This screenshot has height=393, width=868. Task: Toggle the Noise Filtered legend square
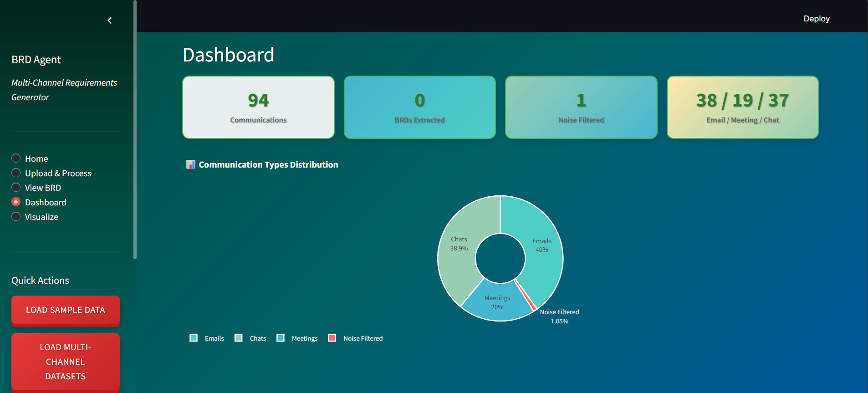(x=332, y=338)
